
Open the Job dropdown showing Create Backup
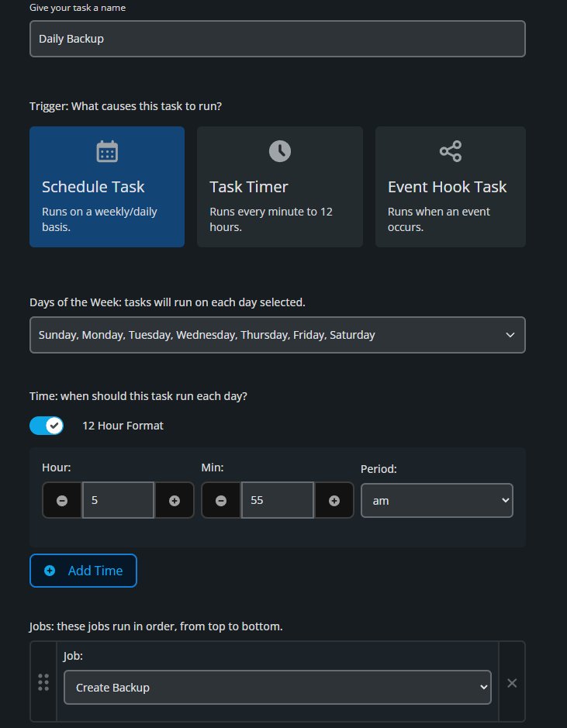pos(277,687)
